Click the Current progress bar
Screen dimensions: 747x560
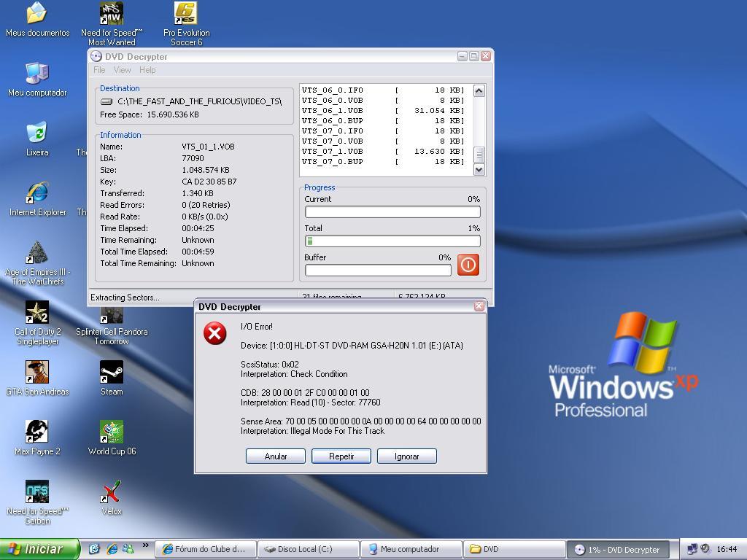(392, 212)
